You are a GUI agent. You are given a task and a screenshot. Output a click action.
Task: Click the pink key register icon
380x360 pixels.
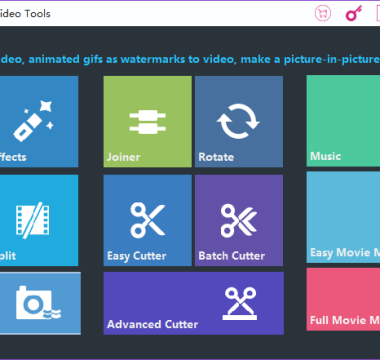click(354, 14)
